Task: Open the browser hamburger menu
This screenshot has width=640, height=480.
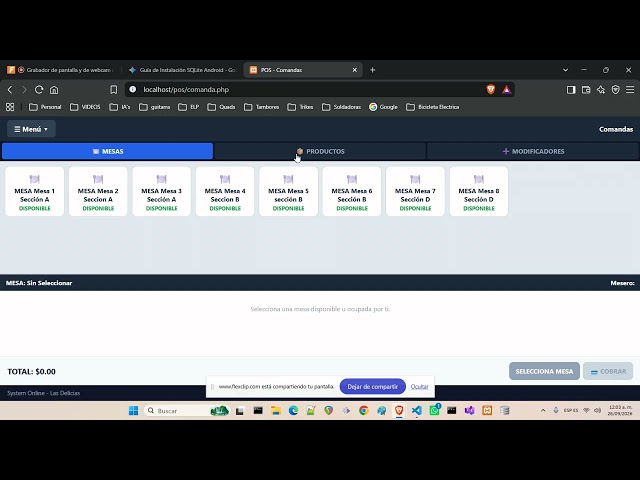Action: point(630,90)
